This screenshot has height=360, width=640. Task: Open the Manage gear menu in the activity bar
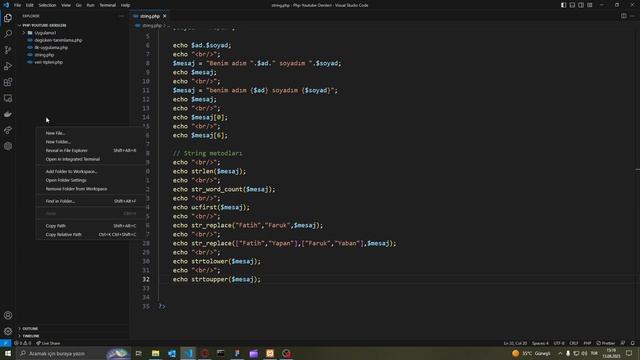(x=8, y=331)
